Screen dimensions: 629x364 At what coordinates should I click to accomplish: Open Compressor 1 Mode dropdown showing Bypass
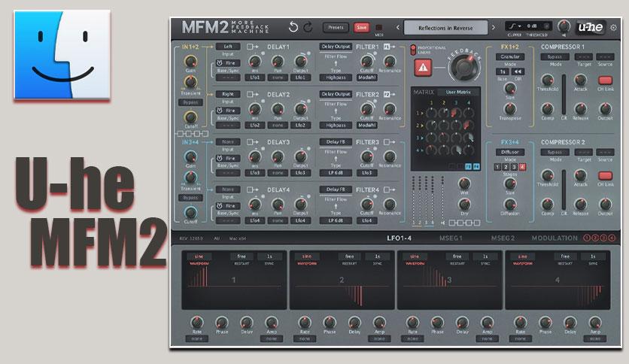point(555,57)
